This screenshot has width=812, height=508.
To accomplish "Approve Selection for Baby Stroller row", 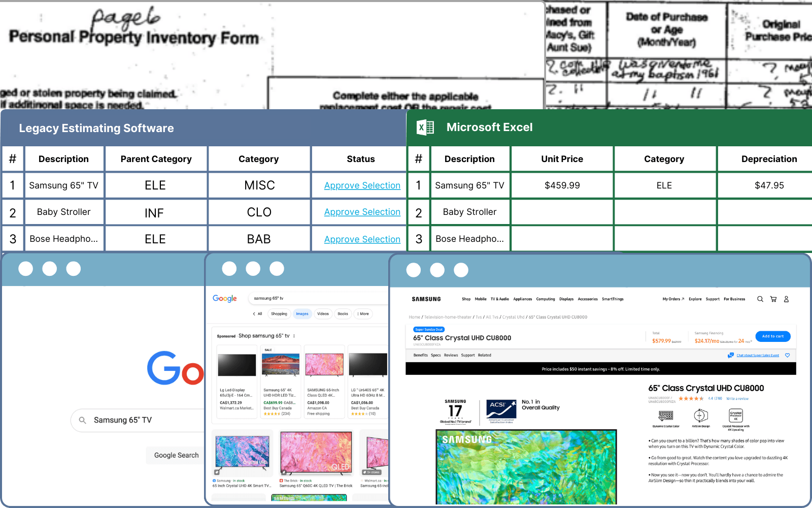I will point(362,212).
